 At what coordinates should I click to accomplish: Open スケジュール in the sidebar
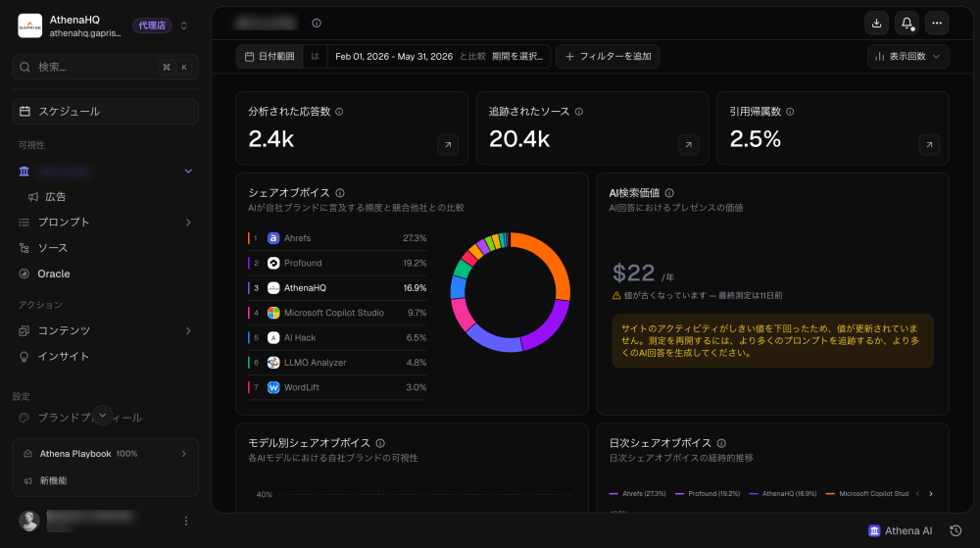(105, 111)
